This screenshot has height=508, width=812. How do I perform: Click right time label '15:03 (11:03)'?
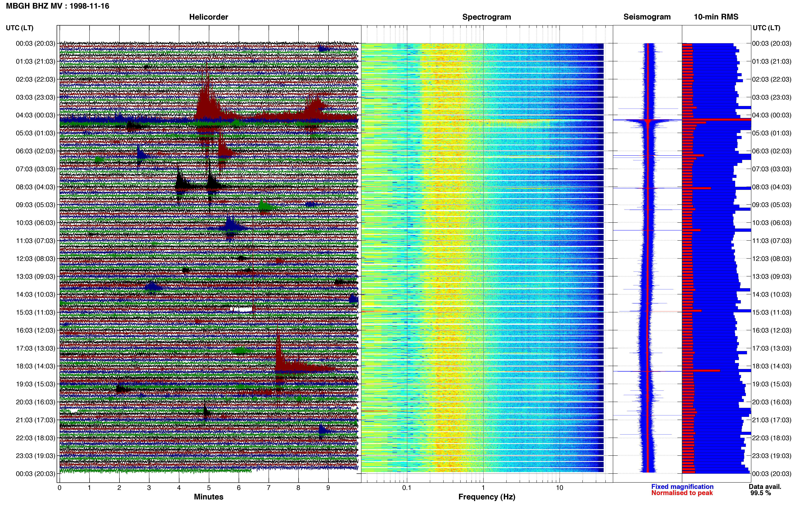click(772, 313)
